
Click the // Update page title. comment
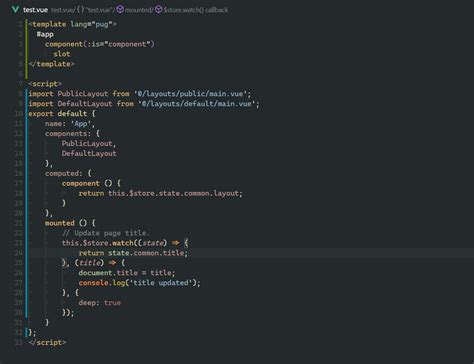click(106, 233)
